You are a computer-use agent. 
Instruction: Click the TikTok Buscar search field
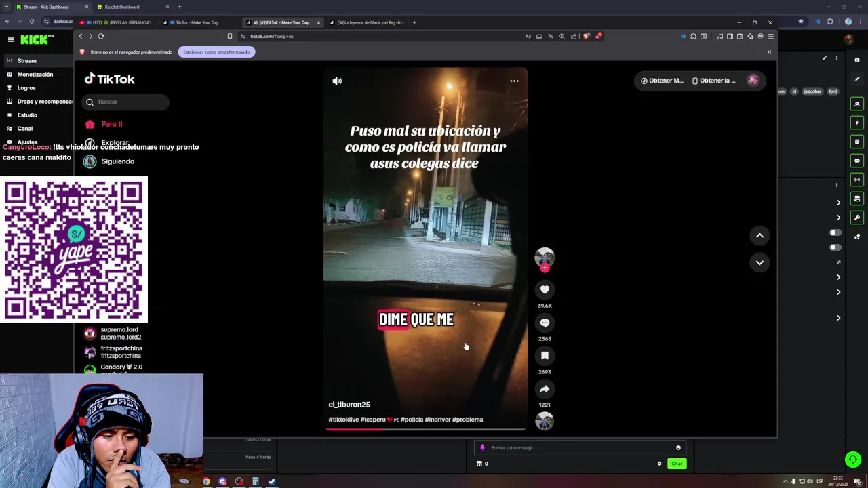click(x=125, y=102)
